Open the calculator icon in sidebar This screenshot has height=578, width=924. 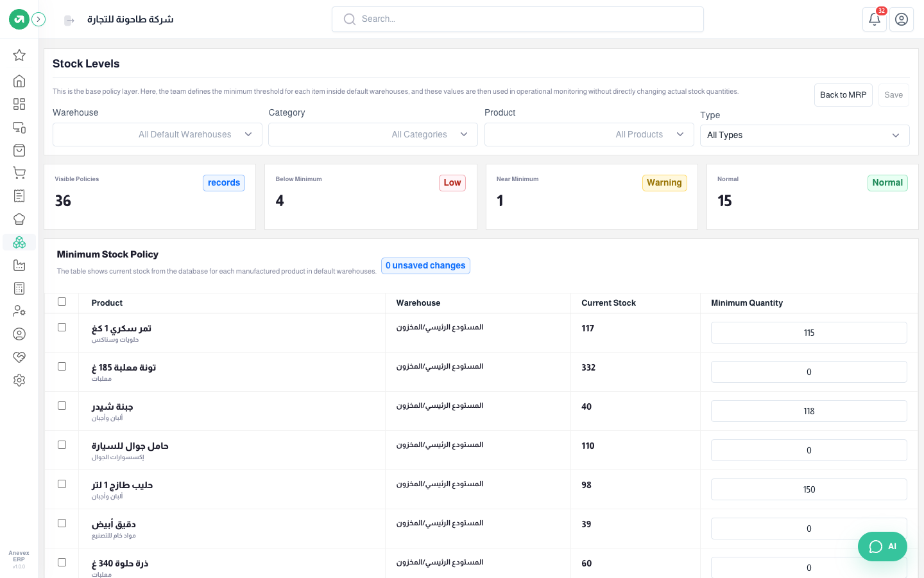pos(19,288)
